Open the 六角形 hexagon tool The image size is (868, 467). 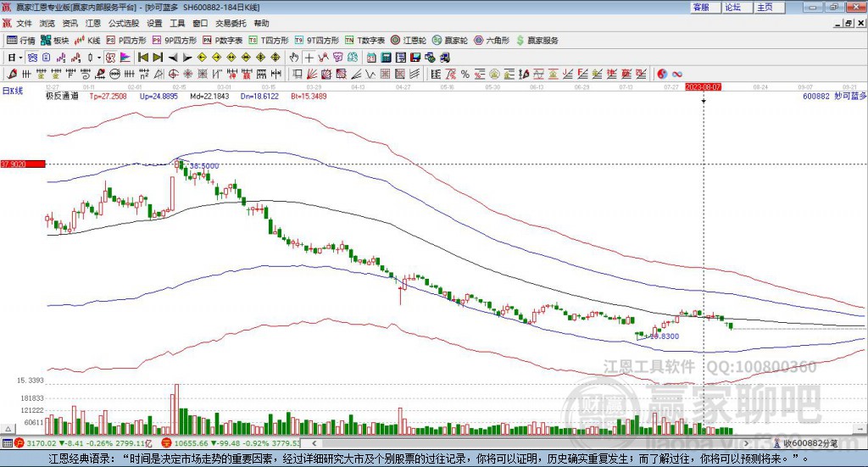pos(492,41)
